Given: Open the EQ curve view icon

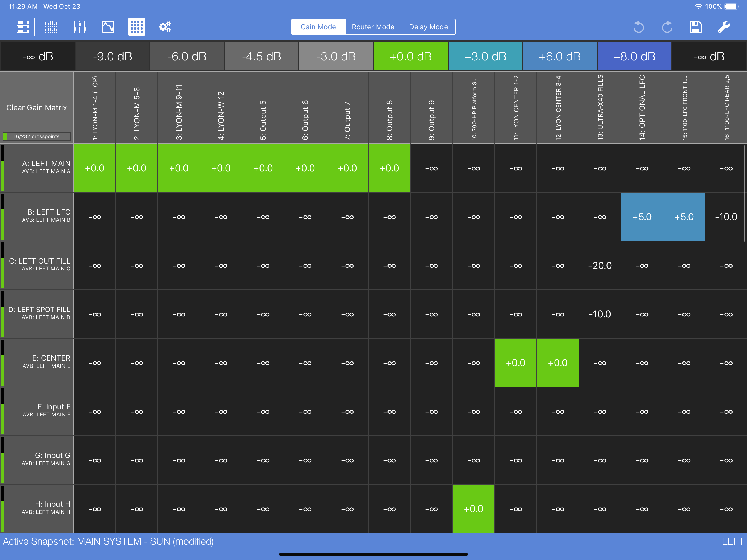Looking at the screenshot, I should pyautogui.click(x=108, y=27).
